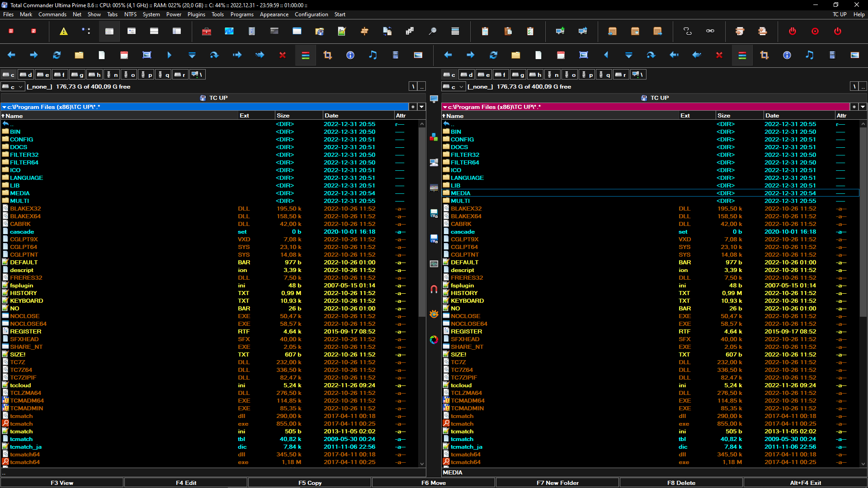Click the magnet icon in middle vertical bar
The width and height of the screenshot is (868, 488).
tap(434, 289)
